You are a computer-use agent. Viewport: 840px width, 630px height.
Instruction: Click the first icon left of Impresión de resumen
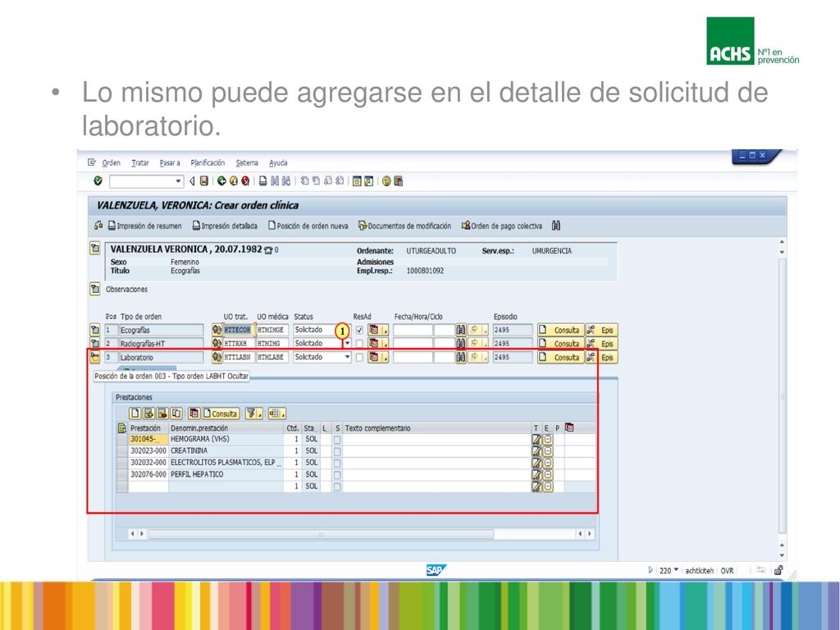tap(98, 226)
